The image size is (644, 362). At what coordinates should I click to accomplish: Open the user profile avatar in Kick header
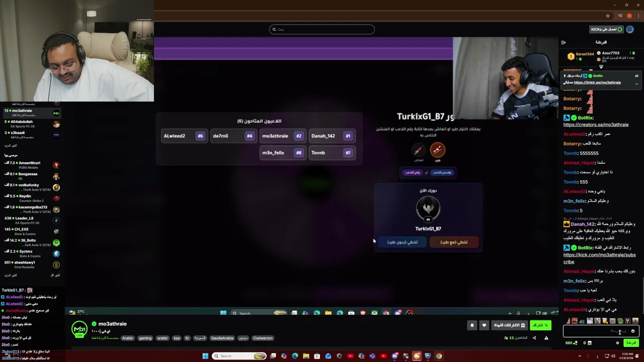tap(629, 29)
